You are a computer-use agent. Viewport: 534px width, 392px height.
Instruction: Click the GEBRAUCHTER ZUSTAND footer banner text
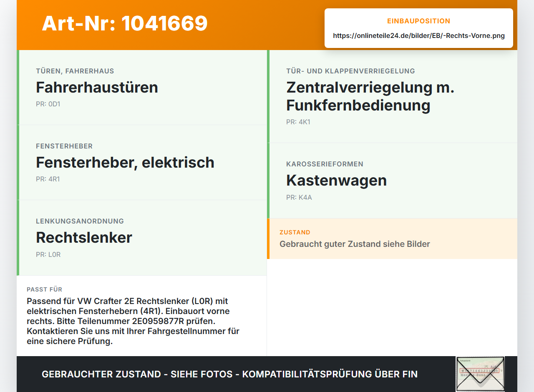coord(229,374)
